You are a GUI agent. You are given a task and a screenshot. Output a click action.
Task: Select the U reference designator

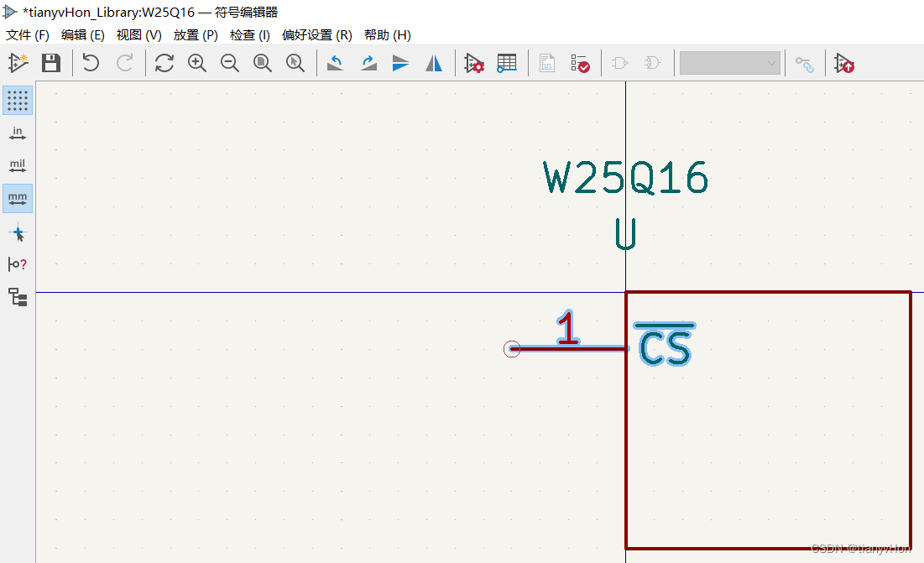pos(626,234)
